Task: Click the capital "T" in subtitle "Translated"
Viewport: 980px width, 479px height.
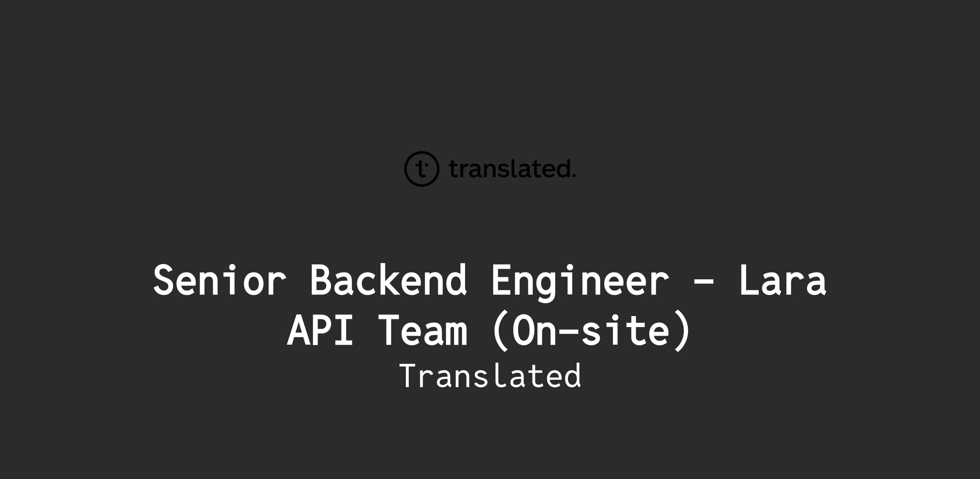Action: 410,375
